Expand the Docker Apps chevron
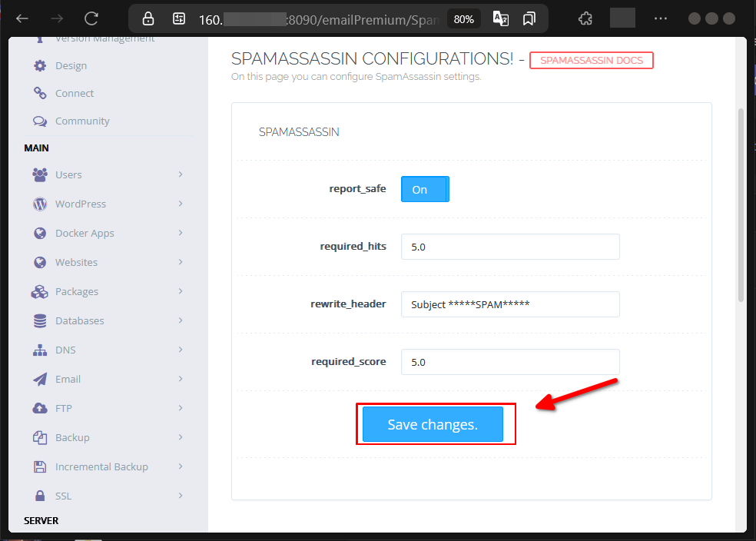This screenshot has height=541, width=756. (181, 232)
